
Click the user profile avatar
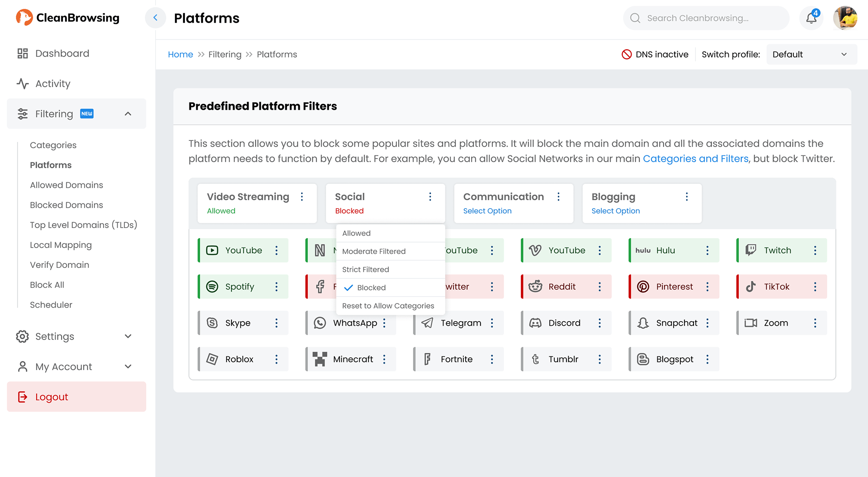[x=845, y=18]
